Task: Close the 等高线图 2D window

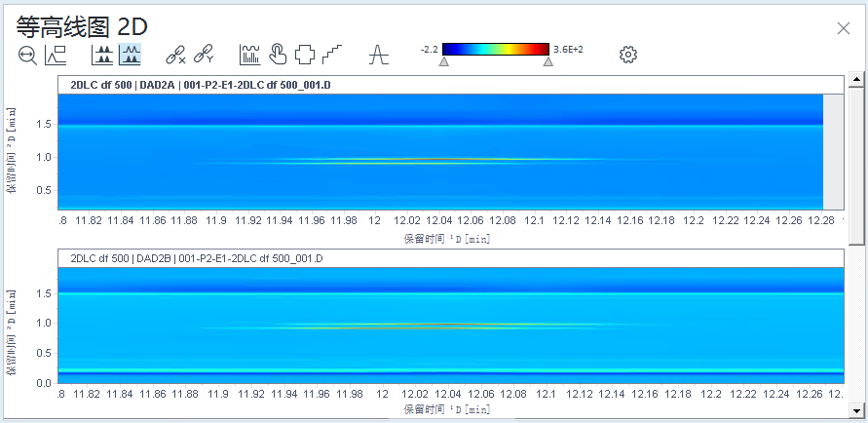Action: click(x=843, y=28)
